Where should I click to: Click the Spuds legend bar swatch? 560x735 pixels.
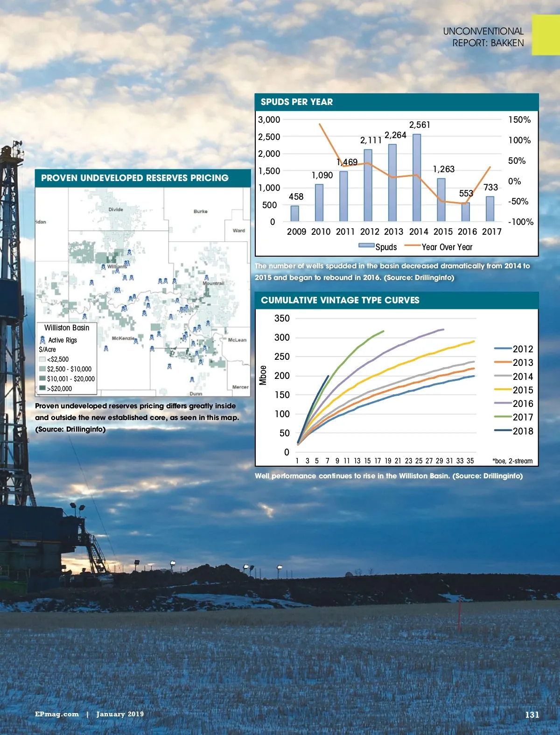click(x=366, y=246)
